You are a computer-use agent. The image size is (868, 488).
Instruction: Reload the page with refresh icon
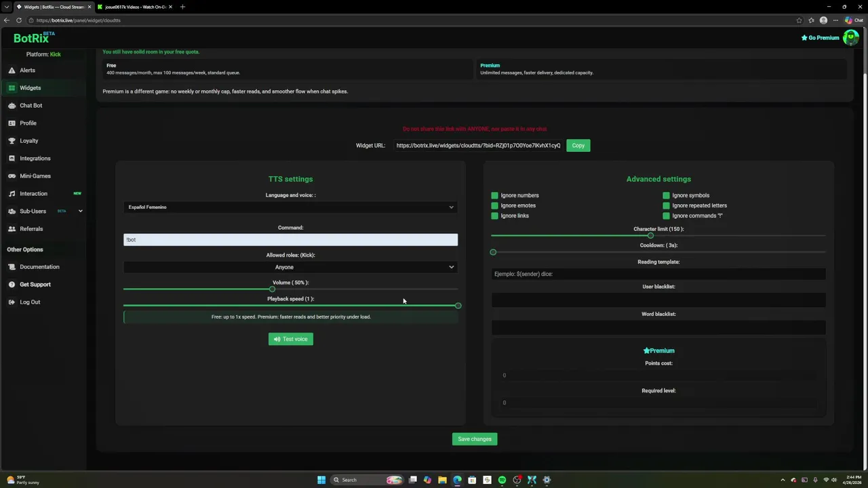pos(19,20)
